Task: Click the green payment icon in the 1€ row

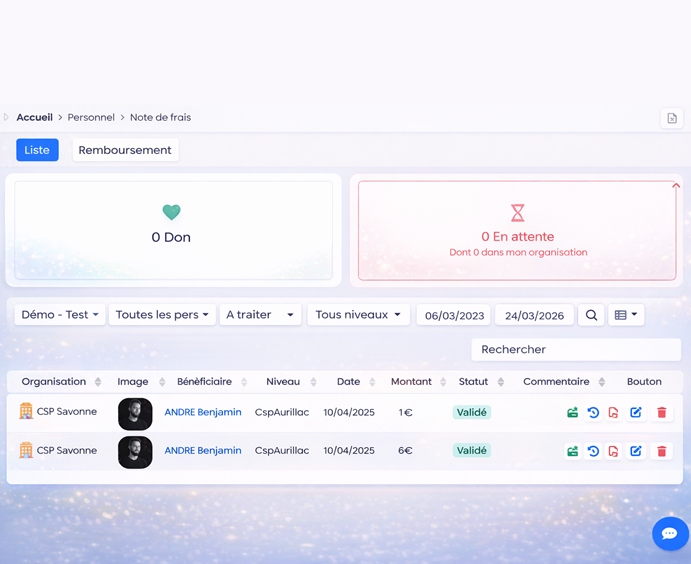Action: click(572, 413)
